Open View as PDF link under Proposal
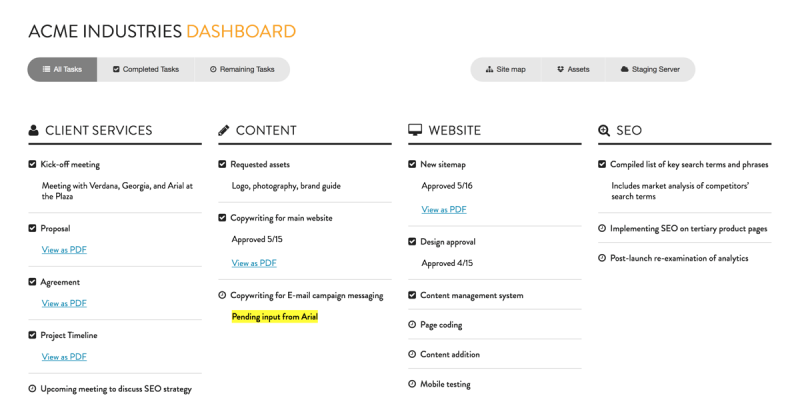800x420 pixels. 64,250
